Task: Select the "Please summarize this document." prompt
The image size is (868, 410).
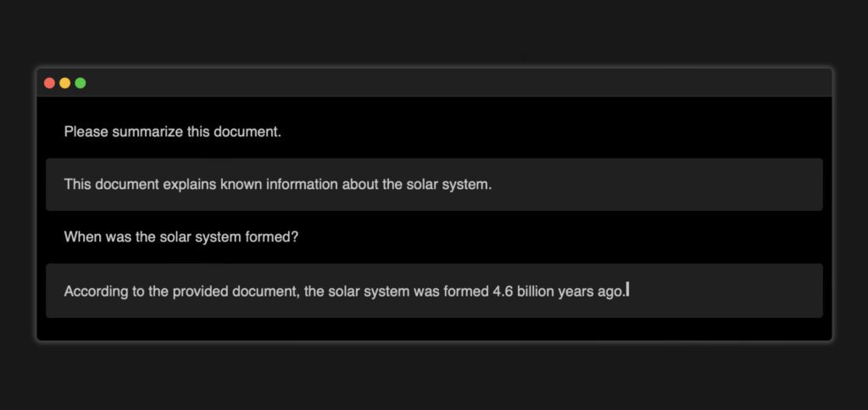Action: [172, 132]
